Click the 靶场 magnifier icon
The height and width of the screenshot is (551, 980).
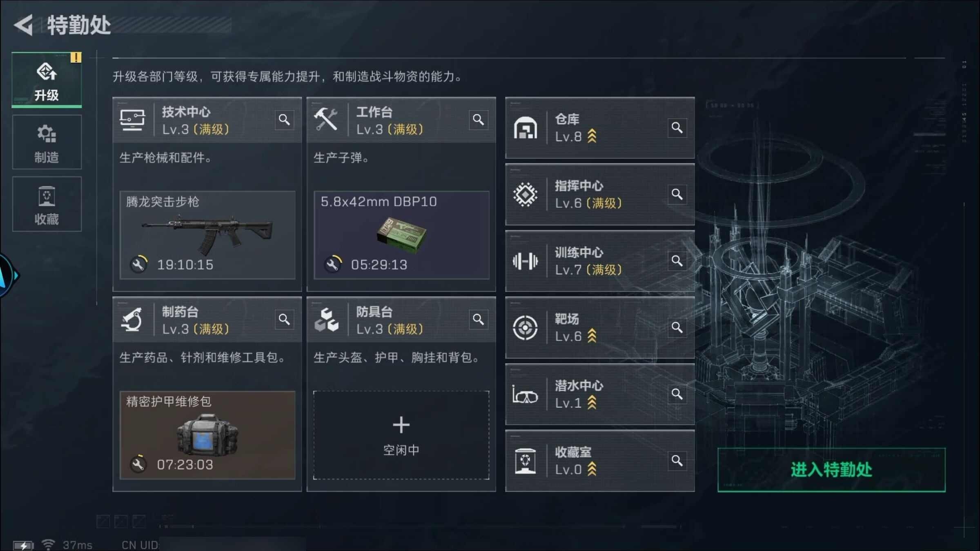(x=677, y=328)
